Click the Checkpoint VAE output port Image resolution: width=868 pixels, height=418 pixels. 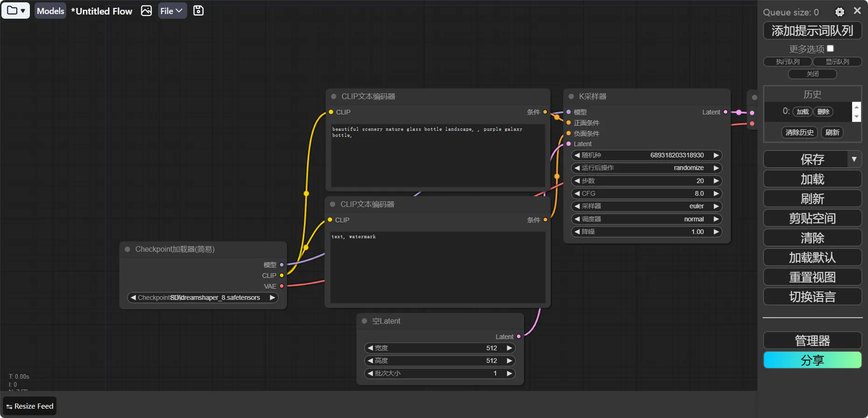281,286
